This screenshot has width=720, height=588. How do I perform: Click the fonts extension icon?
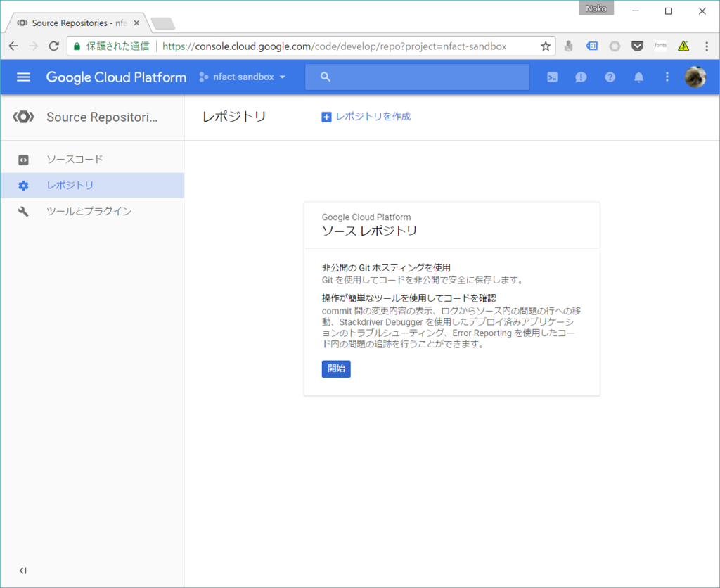pyautogui.click(x=660, y=46)
